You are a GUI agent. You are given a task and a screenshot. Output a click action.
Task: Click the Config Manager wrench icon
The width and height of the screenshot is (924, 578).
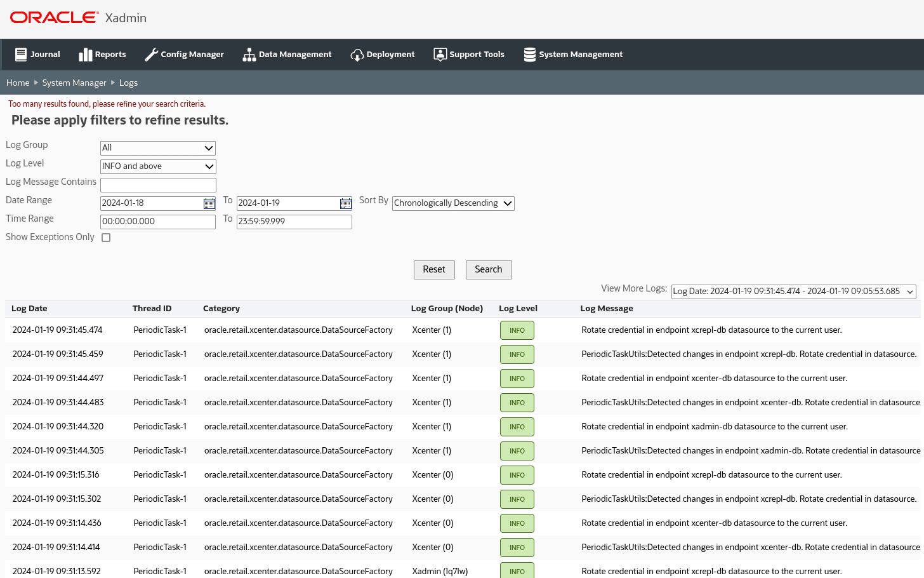(151, 55)
